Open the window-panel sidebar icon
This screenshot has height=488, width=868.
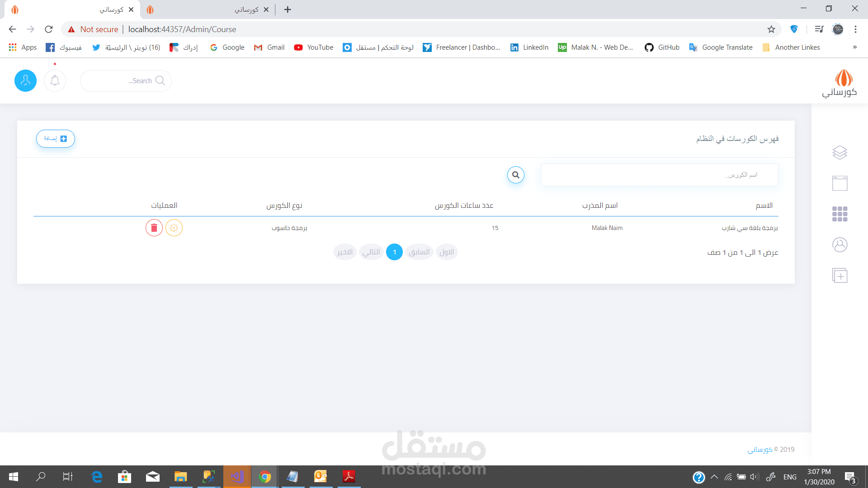(x=840, y=183)
